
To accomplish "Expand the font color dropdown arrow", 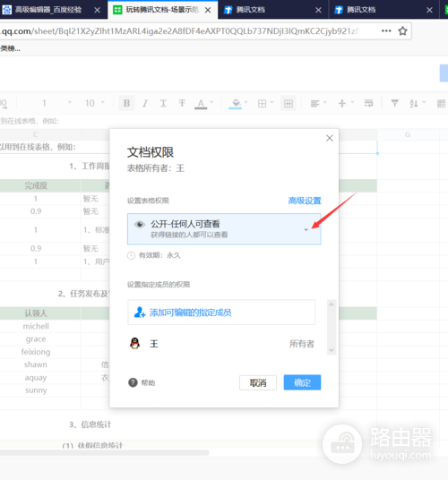I will tap(211, 103).
